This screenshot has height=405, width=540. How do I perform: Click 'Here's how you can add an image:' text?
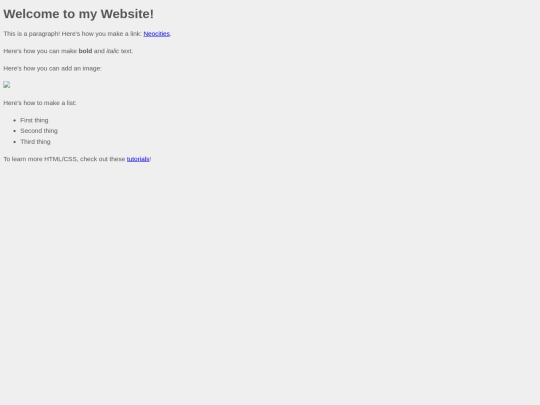[x=52, y=69]
